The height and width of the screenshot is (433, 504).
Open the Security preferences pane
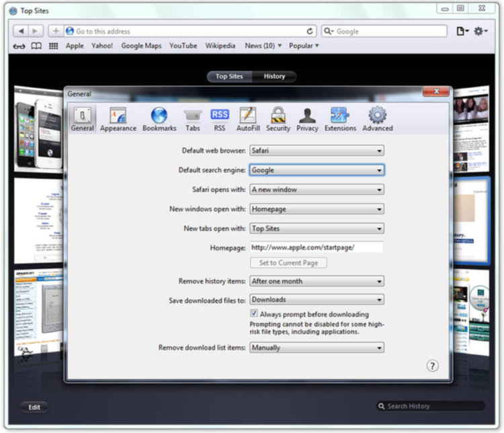tap(278, 119)
